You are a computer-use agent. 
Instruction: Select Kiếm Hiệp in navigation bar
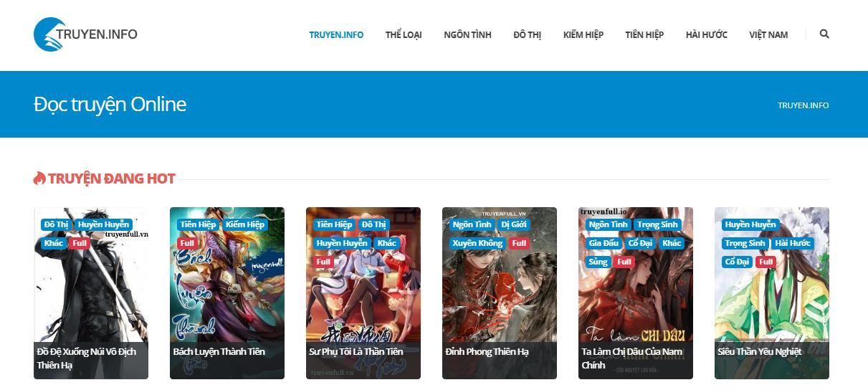pyautogui.click(x=583, y=34)
